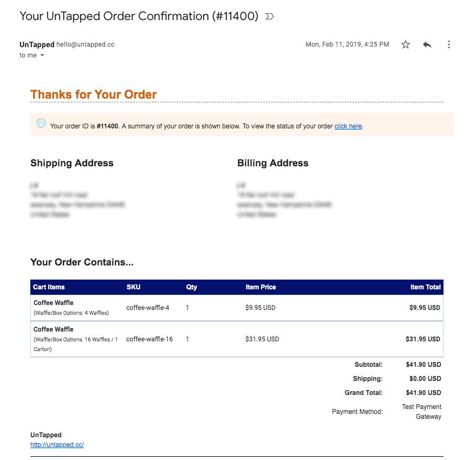This screenshot has height=460, width=476.
Task: Click the sender name UnTapped
Action: 37,44
